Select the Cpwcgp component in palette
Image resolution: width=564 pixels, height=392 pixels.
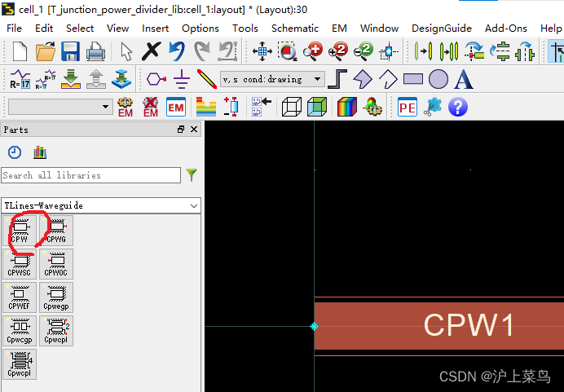[20, 331]
